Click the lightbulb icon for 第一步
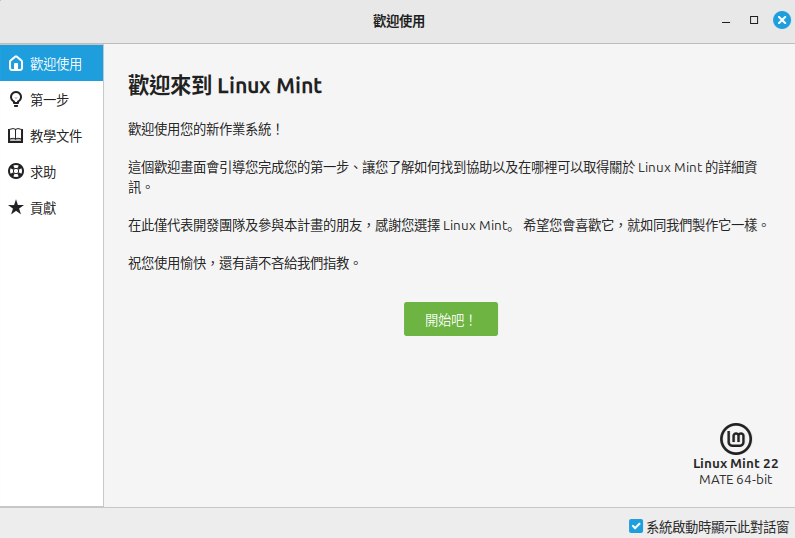The height and width of the screenshot is (538, 795). [15, 99]
